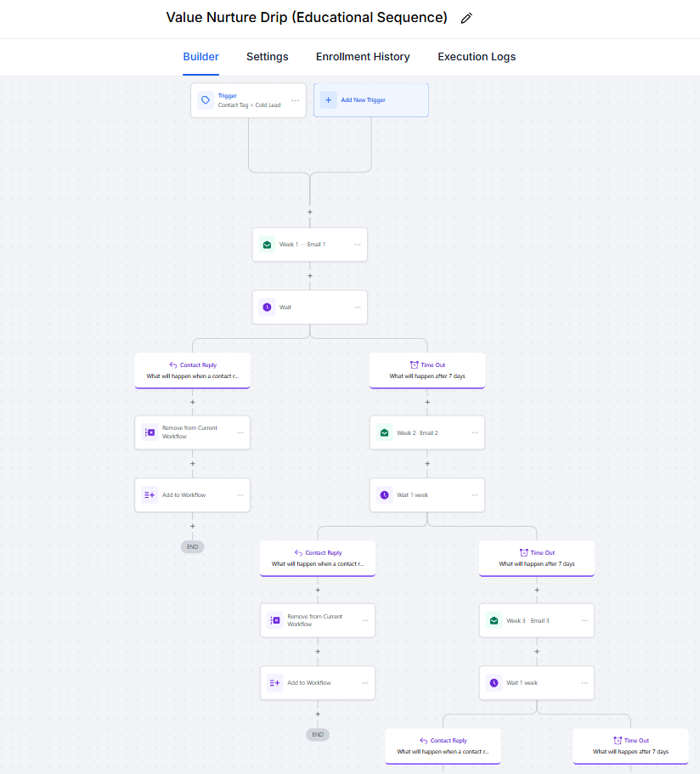This screenshot has height=774, width=700.
Task: Click the clock icon on first Wait step
Action: pos(267,307)
